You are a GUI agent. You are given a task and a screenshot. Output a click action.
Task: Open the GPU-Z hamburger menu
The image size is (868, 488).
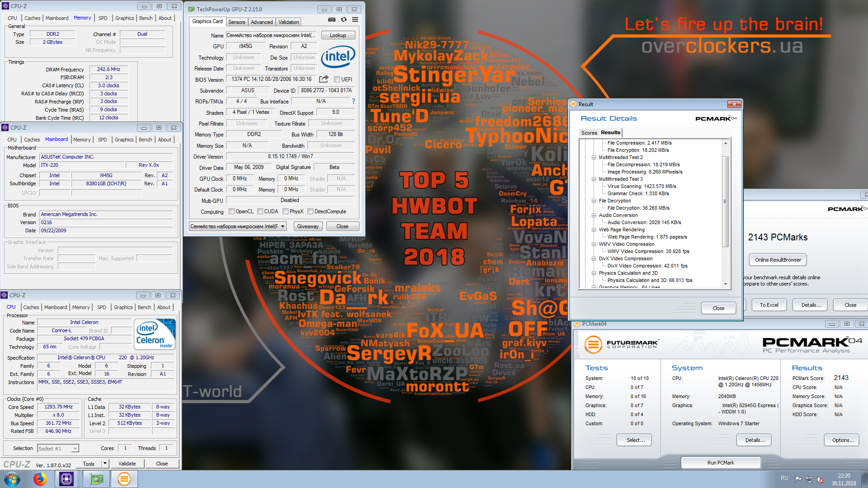click(355, 20)
